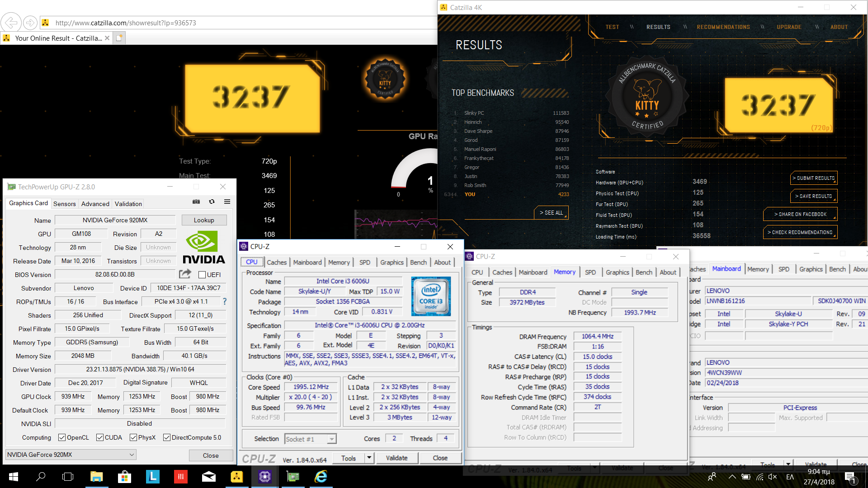
Task: Click SAVE RESULTS in Catzilla
Action: point(814,196)
